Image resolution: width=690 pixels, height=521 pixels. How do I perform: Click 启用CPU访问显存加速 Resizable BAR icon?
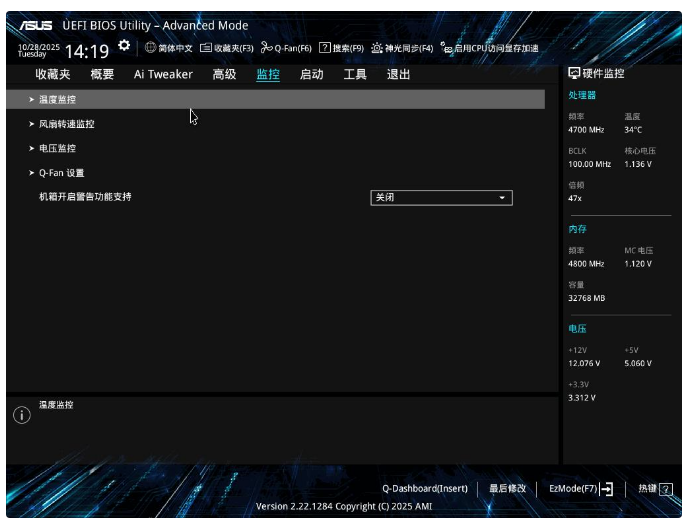447,48
